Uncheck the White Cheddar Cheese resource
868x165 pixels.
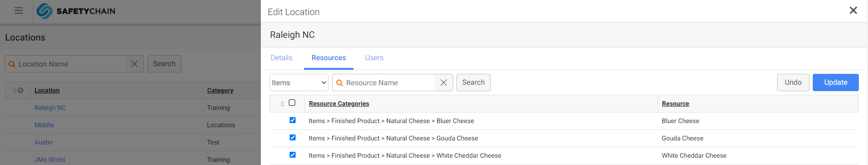click(292, 155)
